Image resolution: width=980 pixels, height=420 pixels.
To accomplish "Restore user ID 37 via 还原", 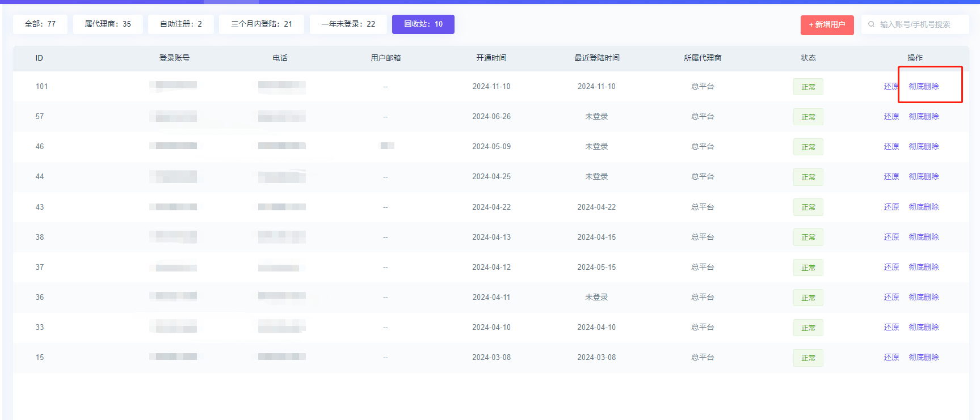I will point(891,267).
